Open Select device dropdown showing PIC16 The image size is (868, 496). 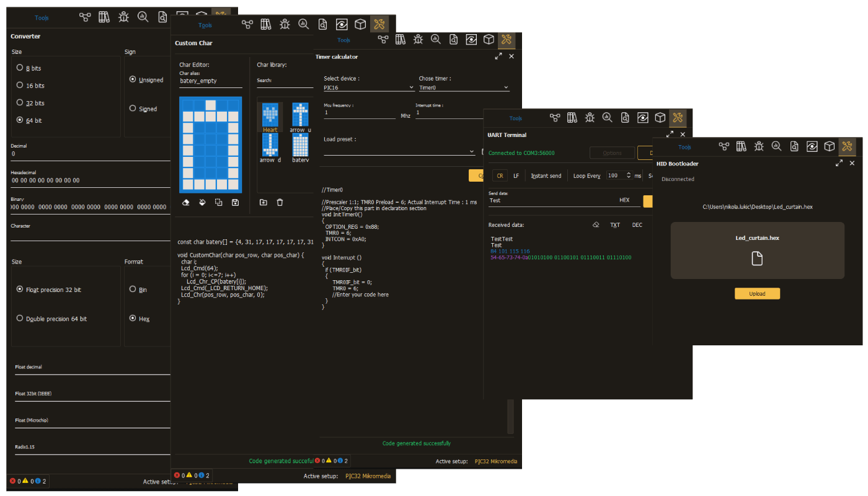pyautogui.click(x=368, y=87)
